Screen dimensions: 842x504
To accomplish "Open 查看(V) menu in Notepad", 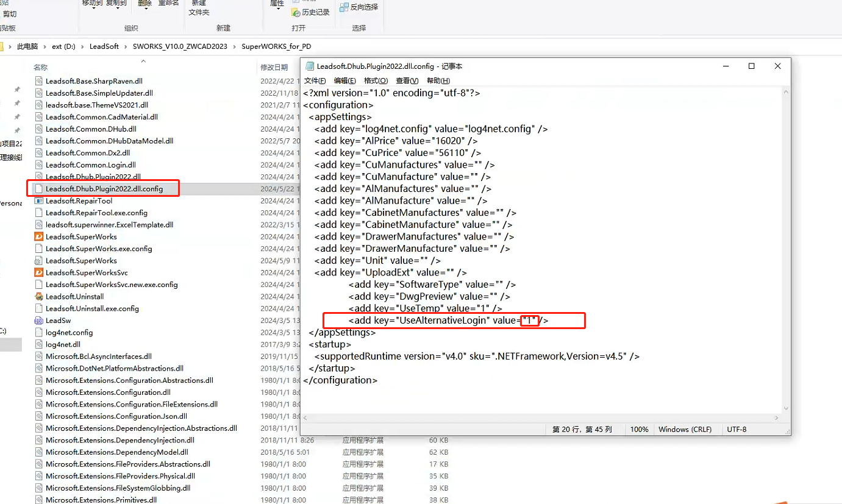I will click(407, 80).
